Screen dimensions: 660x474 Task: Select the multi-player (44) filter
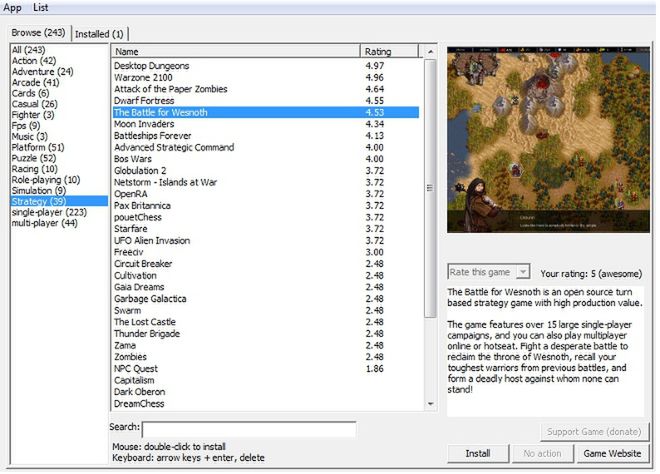coord(45,223)
